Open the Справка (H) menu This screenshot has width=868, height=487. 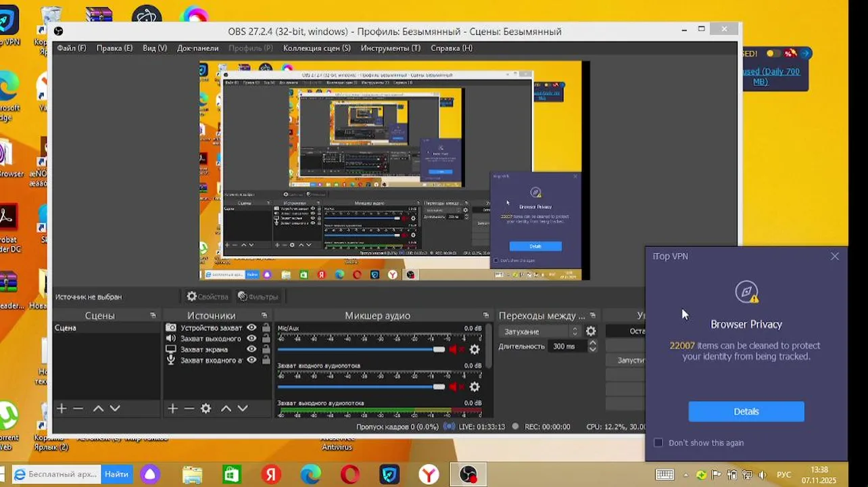pos(451,48)
